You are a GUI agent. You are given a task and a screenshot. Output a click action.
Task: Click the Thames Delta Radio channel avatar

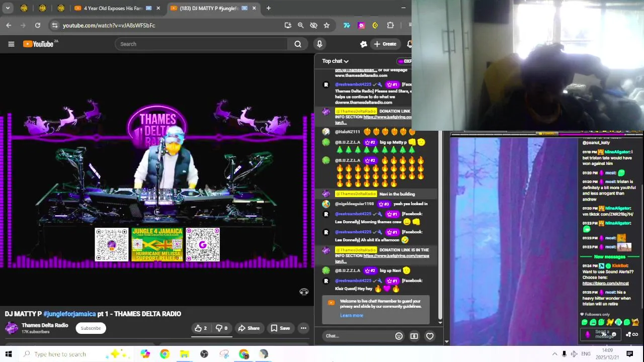coord(12,328)
